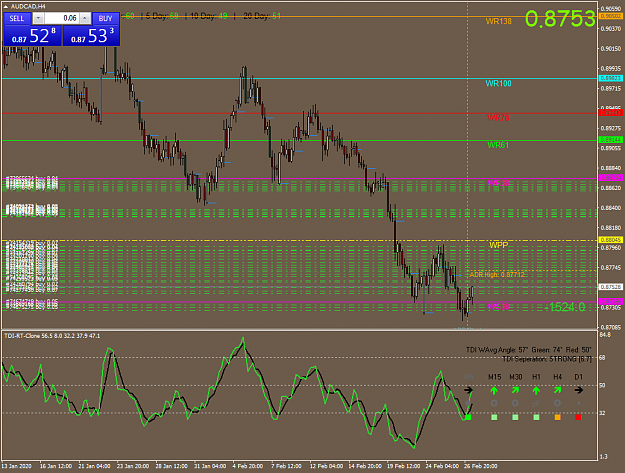625x473 pixels.
Task: Click the 4 Feb 20:00 time axis label
Action: 248,466
